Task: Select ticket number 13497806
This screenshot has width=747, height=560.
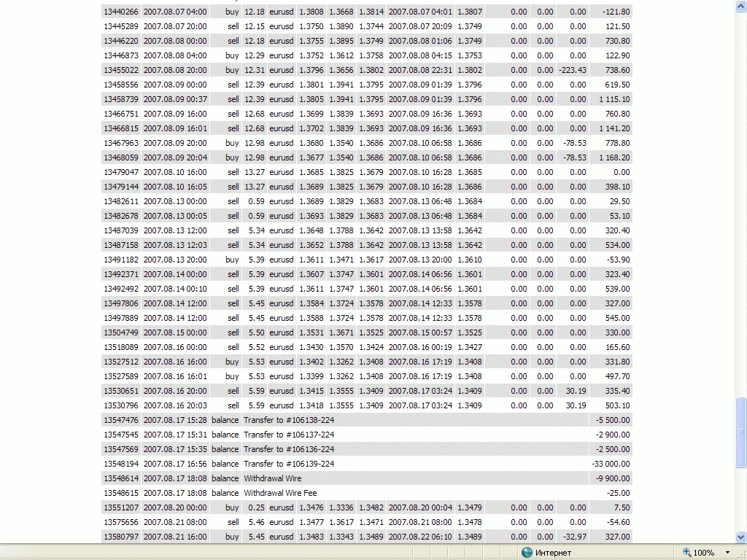Action: (x=121, y=303)
